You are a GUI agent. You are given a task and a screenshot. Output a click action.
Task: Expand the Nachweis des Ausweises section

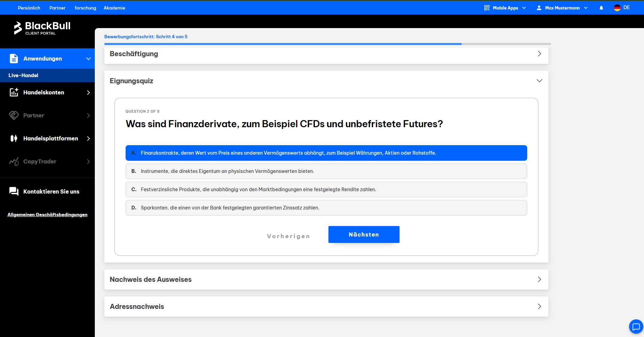click(326, 279)
